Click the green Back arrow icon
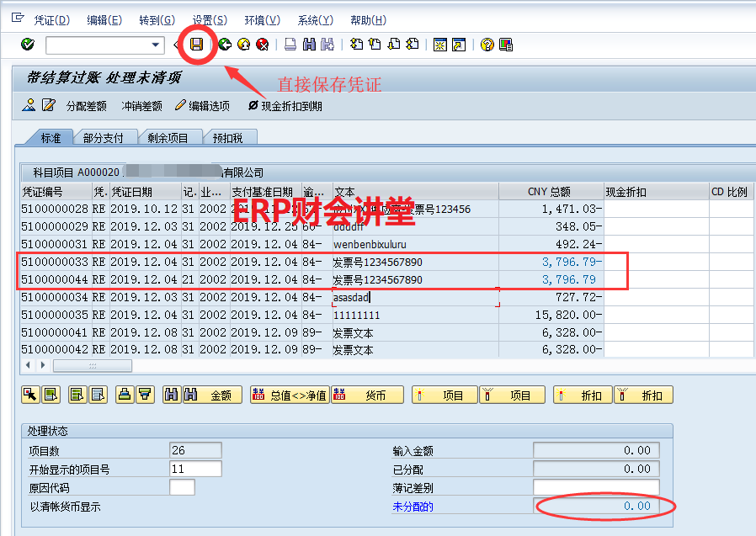Viewport: 756px width, 536px height. tap(224, 45)
